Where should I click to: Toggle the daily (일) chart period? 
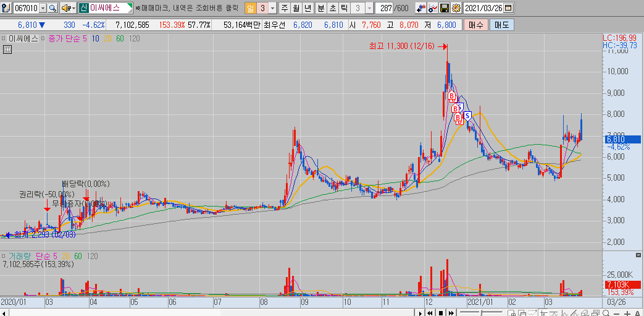tap(250, 8)
